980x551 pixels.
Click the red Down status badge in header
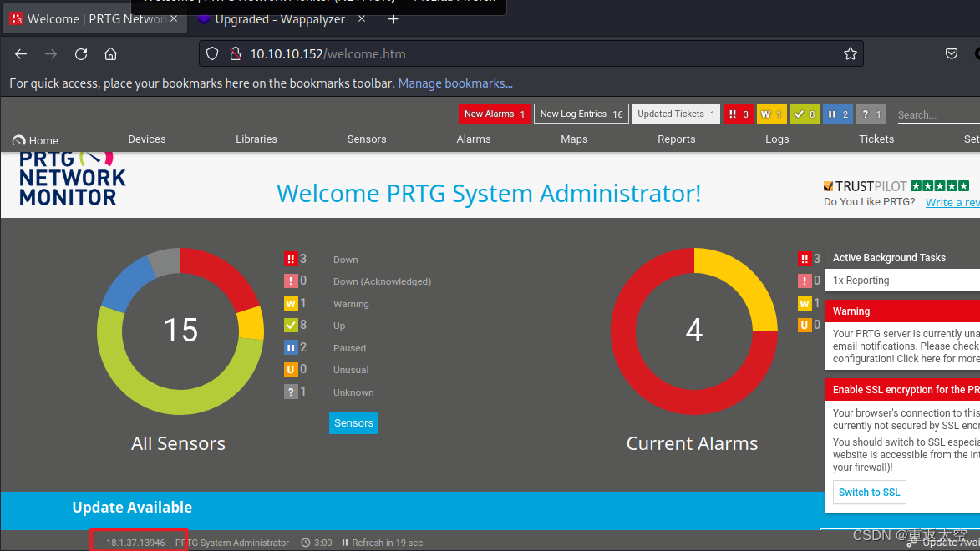tap(738, 114)
